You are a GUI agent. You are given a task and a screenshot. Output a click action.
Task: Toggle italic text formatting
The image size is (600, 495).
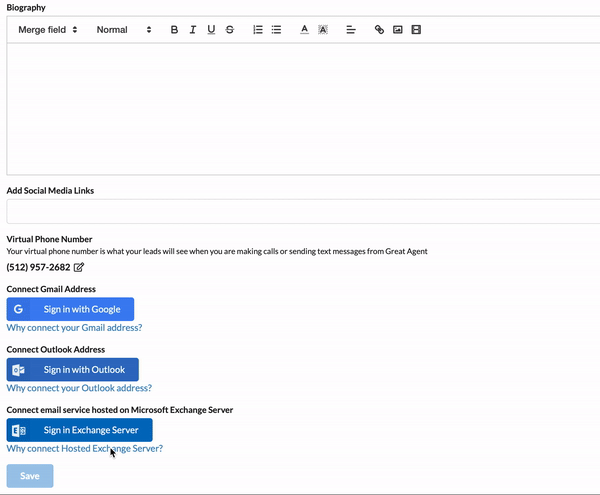193,30
